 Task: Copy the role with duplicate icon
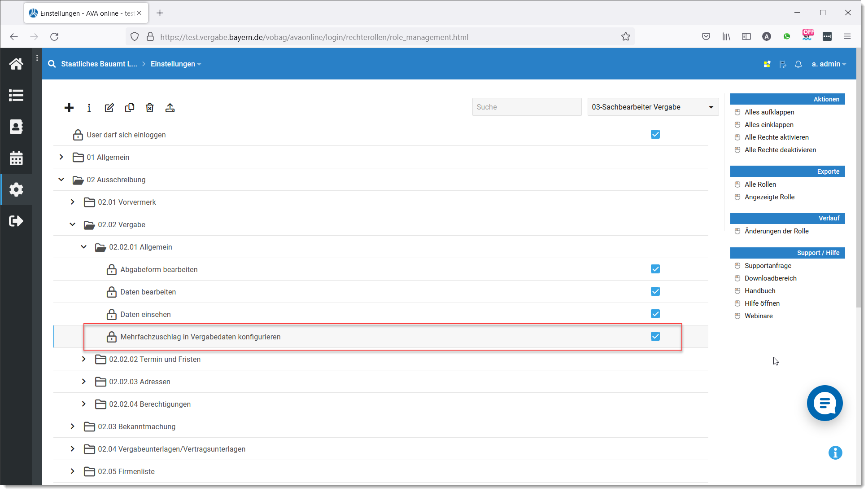[130, 108]
